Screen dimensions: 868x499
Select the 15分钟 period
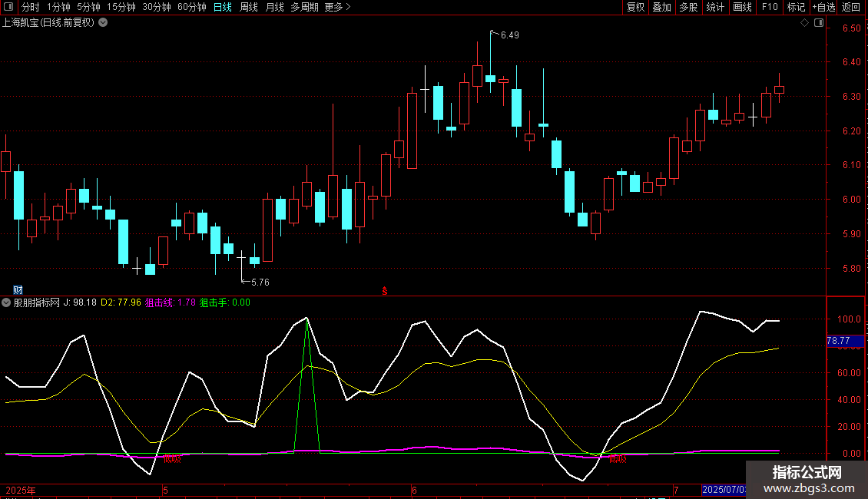[121, 7]
